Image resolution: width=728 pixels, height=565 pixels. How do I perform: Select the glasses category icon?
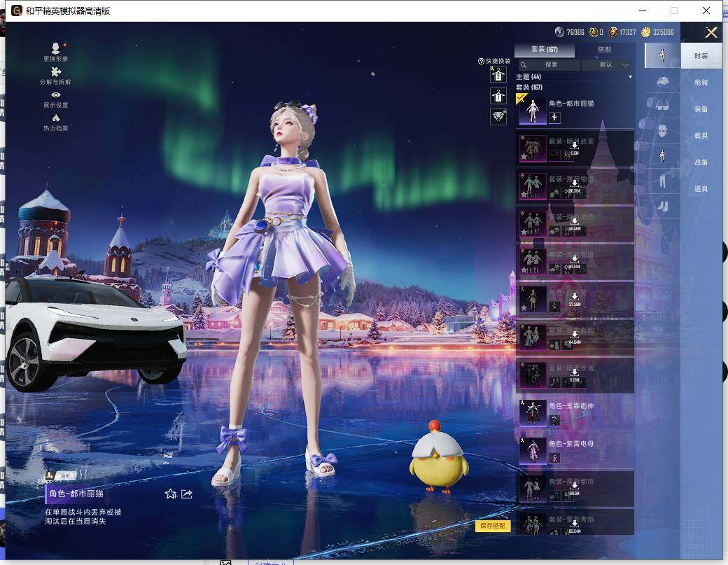[x=662, y=106]
